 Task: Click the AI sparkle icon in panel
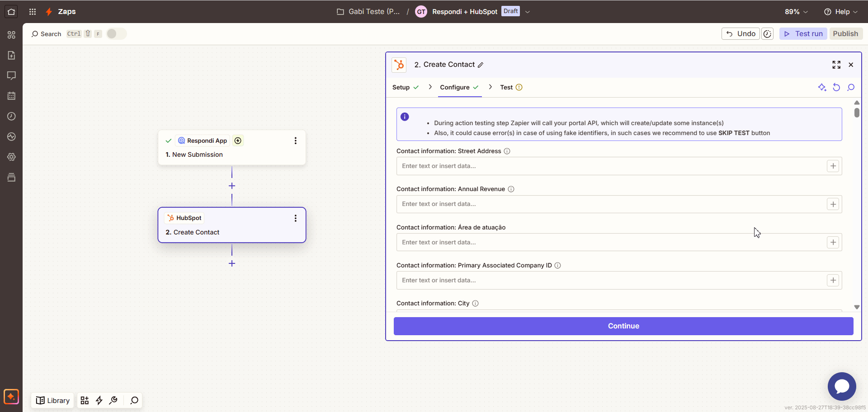pyautogui.click(x=822, y=87)
